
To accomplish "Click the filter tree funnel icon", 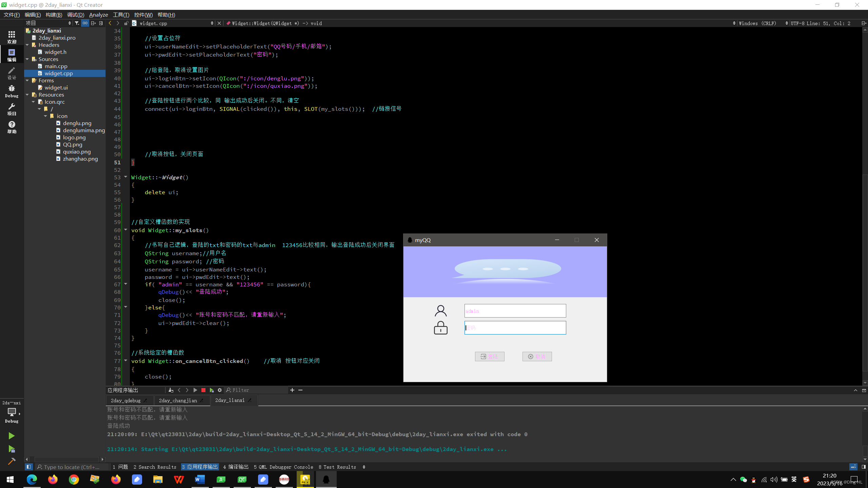I will click(x=77, y=23).
